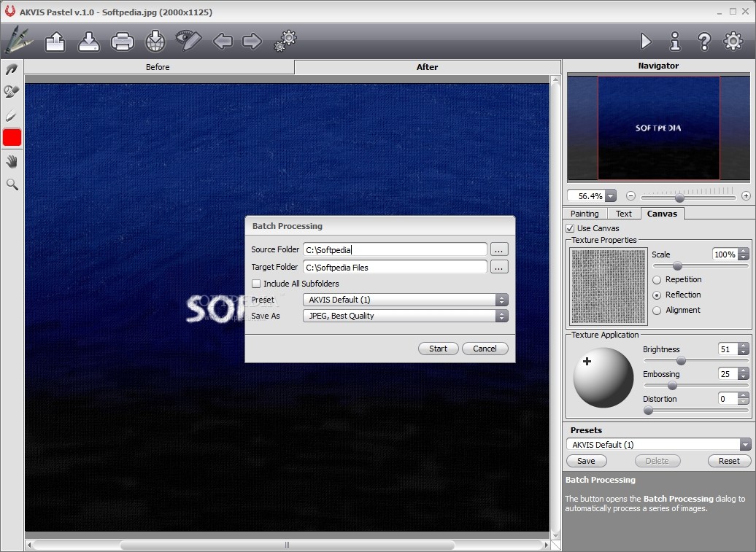Select the Hand pan tool

coord(12,162)
